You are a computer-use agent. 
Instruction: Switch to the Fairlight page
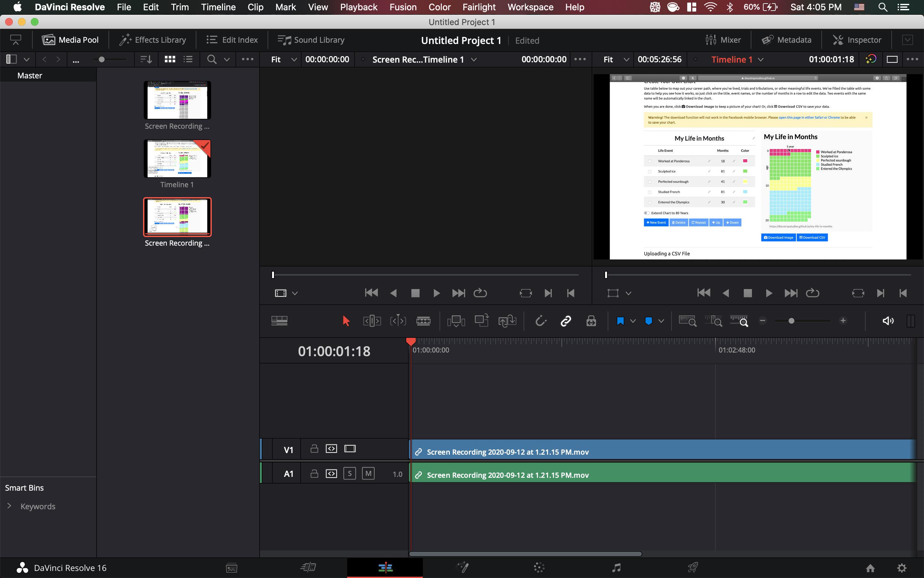pos(616,567)
